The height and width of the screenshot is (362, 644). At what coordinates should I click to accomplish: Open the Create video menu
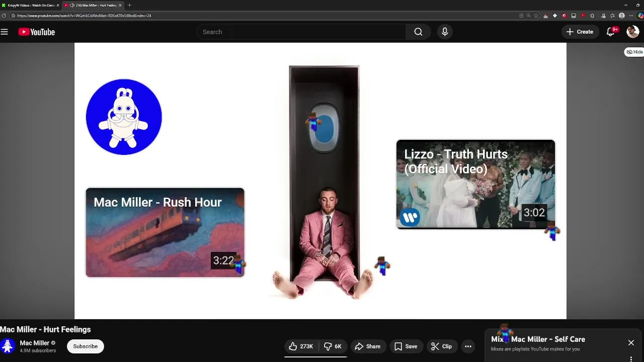point(580,32)
